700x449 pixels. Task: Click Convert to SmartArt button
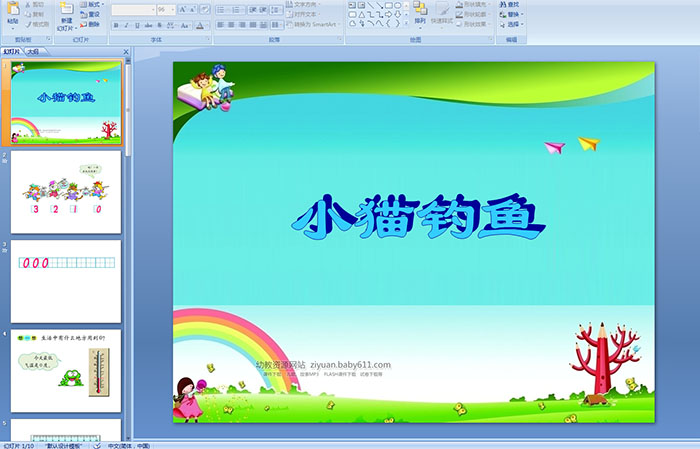point(314,24)
